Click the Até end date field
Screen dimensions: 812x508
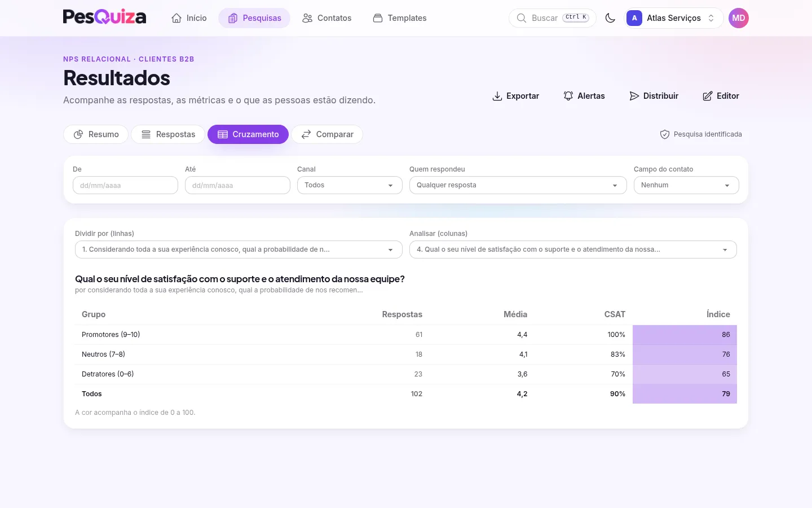[x=237, y=185]
